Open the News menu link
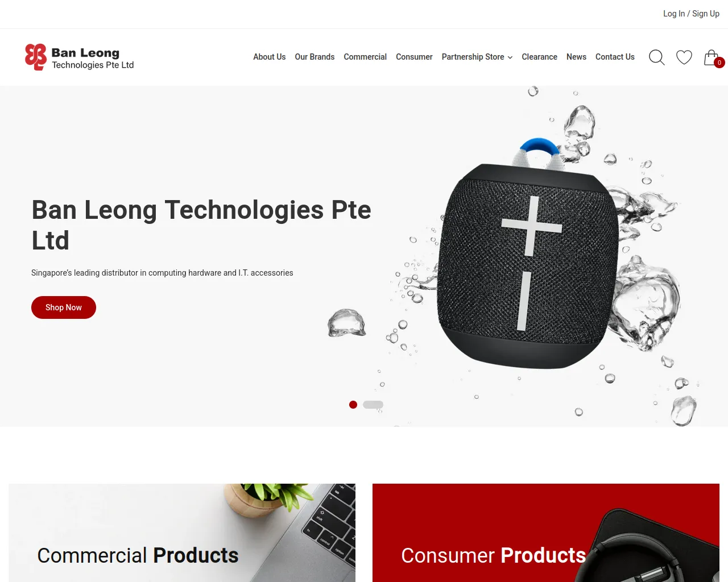Screen dimensions: 728x582 (x=576, y=57)
